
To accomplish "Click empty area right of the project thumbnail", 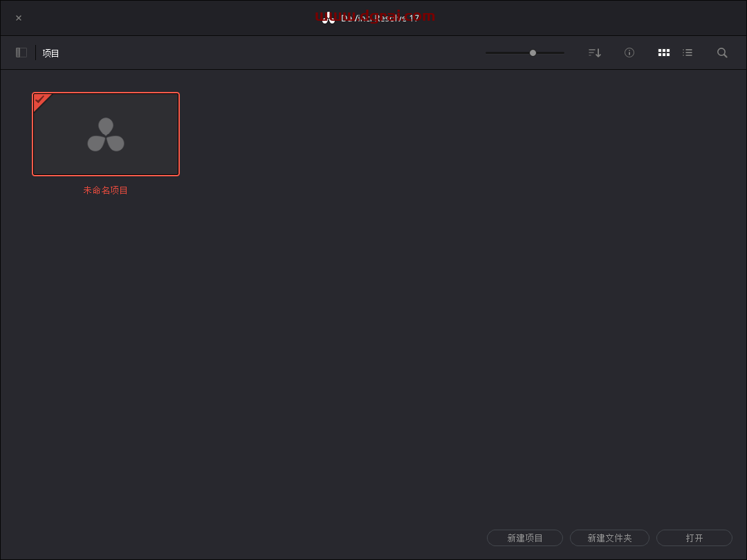I will (415, 207).
